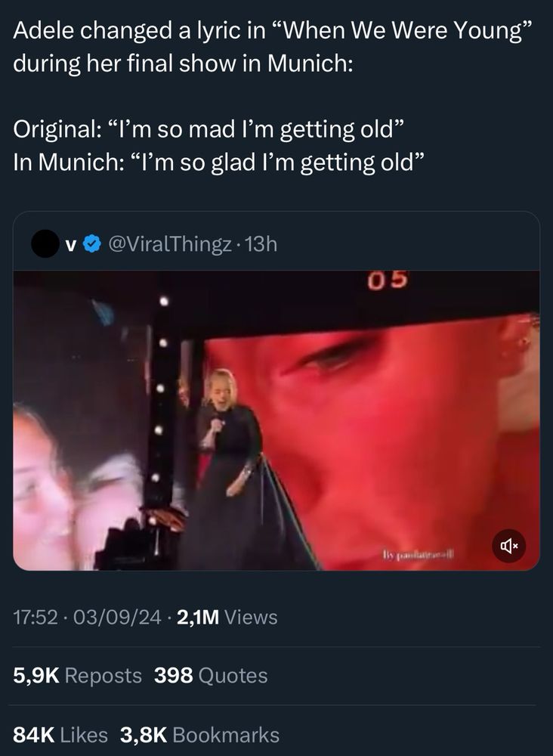Open the 84K Likes list
This screenshot has height=756, width=553.
click(60, 735)
